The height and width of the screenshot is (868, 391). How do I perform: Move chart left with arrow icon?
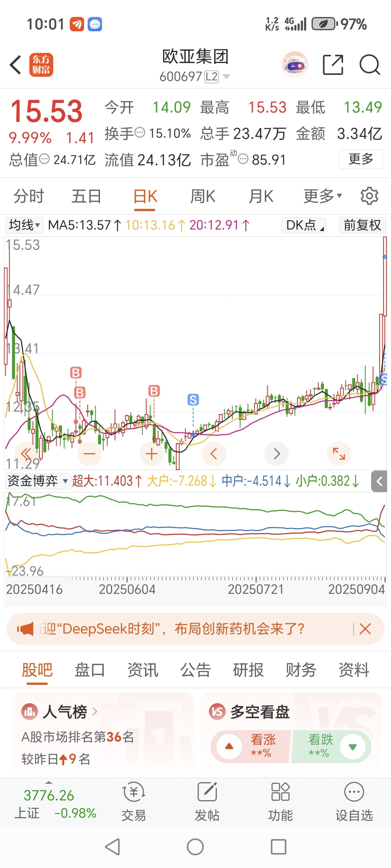(214, 454)
